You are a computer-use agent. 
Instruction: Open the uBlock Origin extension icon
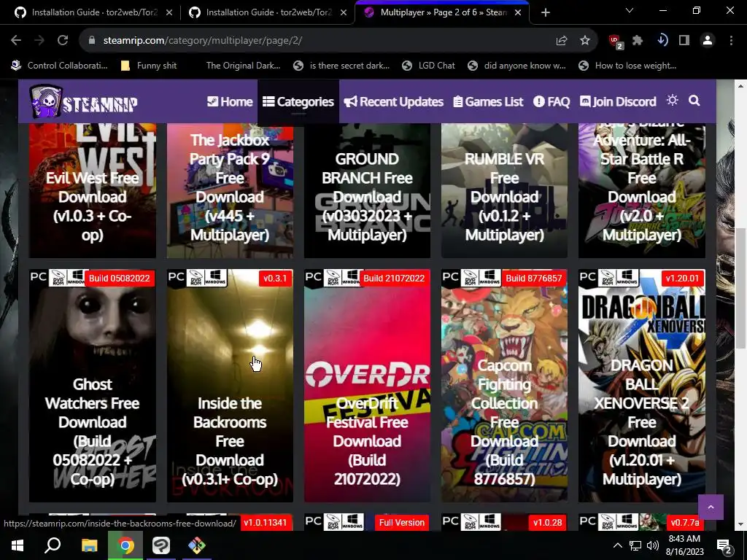click(616, 41)
